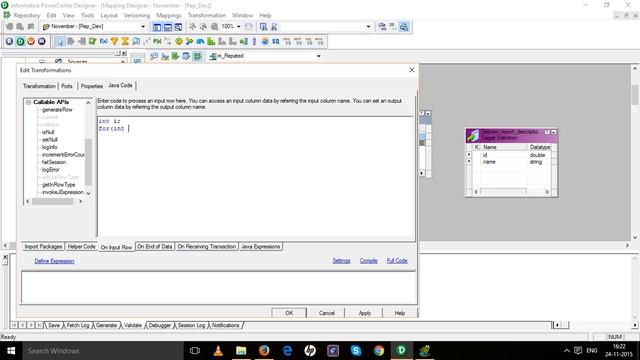Open the On Receiving Transaction tab
Screen dimensions: 640x360
coord(207,247)
